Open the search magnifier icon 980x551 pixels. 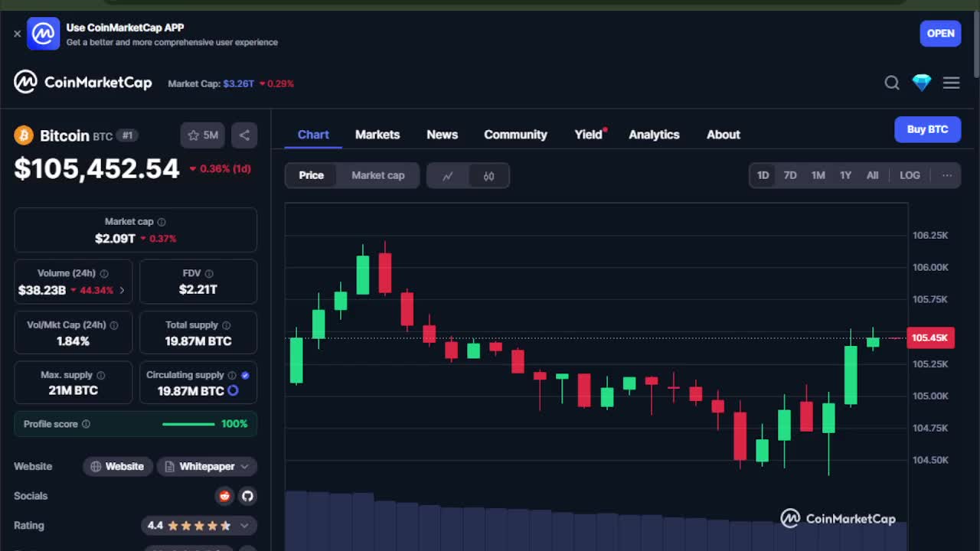(892, 83)
